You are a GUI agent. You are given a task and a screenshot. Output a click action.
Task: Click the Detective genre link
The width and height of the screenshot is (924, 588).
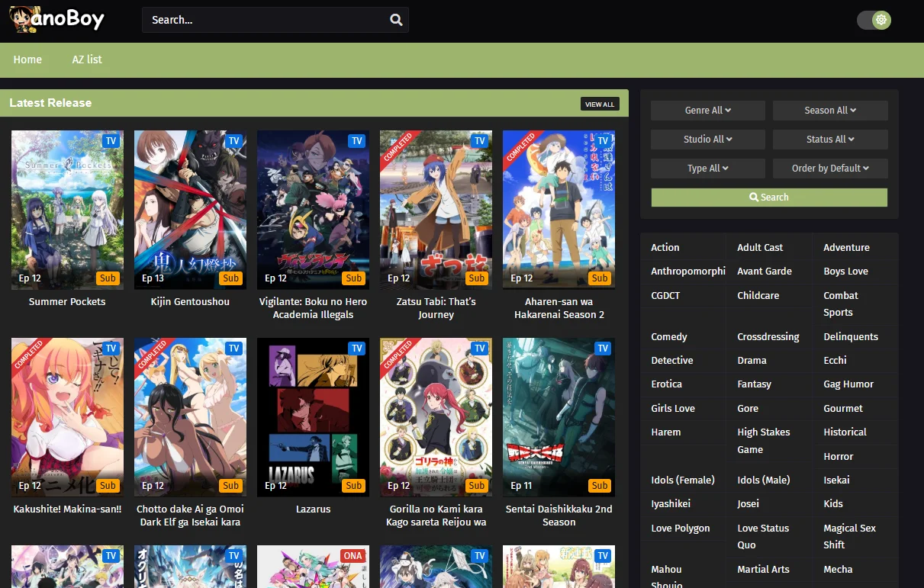tap(672, 361)
